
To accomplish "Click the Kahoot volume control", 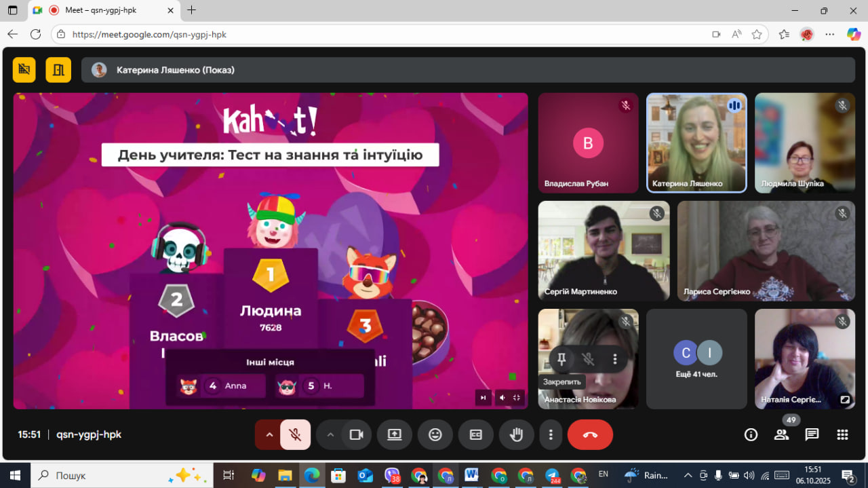I will point(502,398).
